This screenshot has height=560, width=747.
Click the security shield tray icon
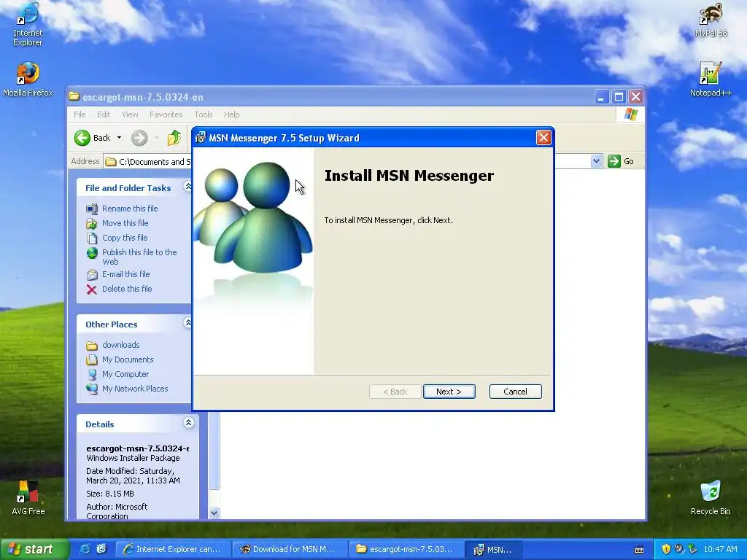point(666,549)
